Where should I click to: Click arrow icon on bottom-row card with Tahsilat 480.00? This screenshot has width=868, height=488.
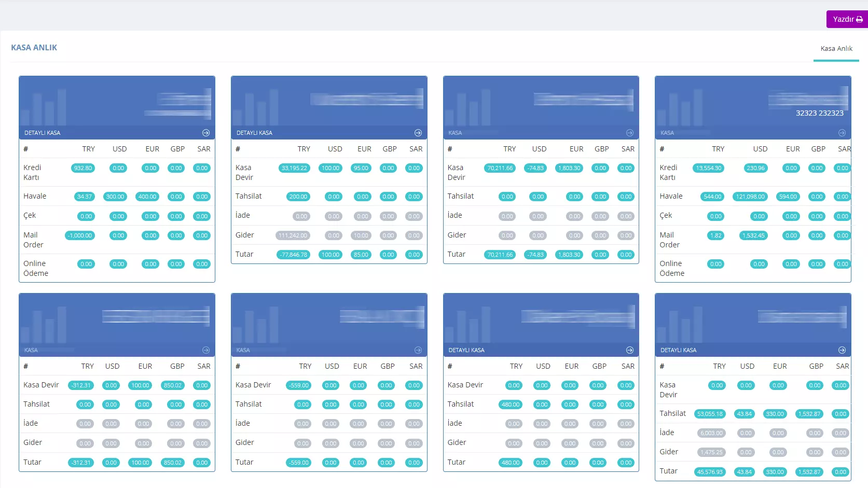[x=630, y=350]
